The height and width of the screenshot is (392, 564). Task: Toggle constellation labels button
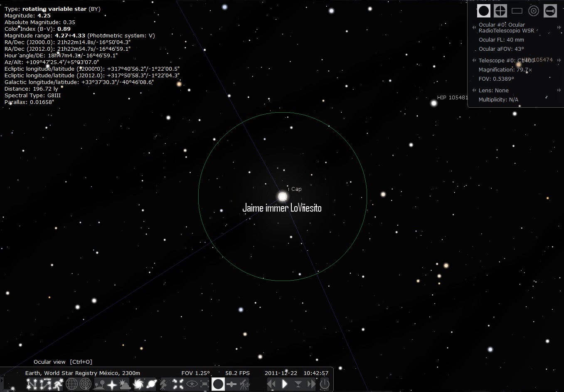click(45, 385)
